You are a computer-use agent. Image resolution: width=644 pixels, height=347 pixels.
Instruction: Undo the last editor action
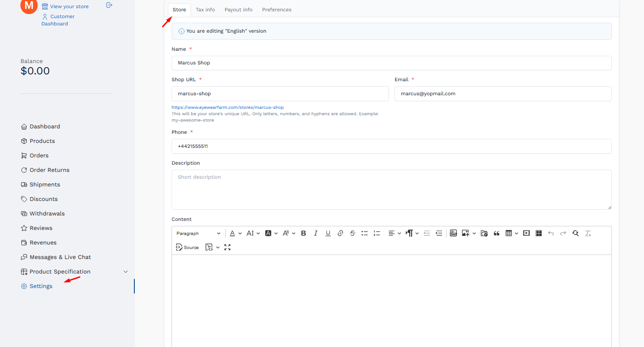(551, 233)
